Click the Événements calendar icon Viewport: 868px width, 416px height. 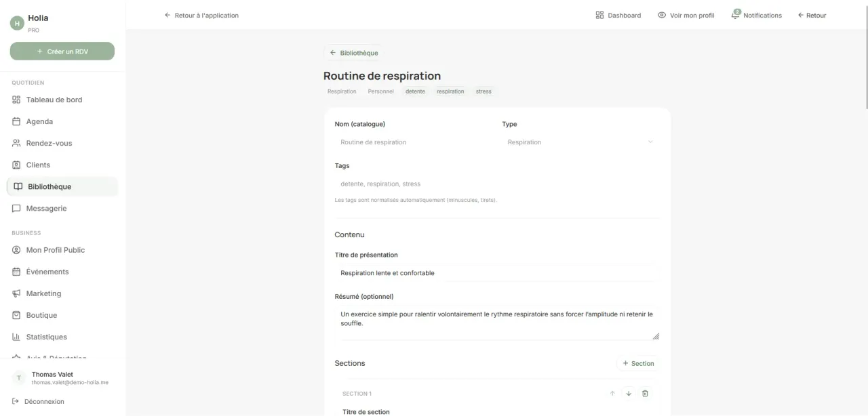pyautogui.click(x=17, y=272)
